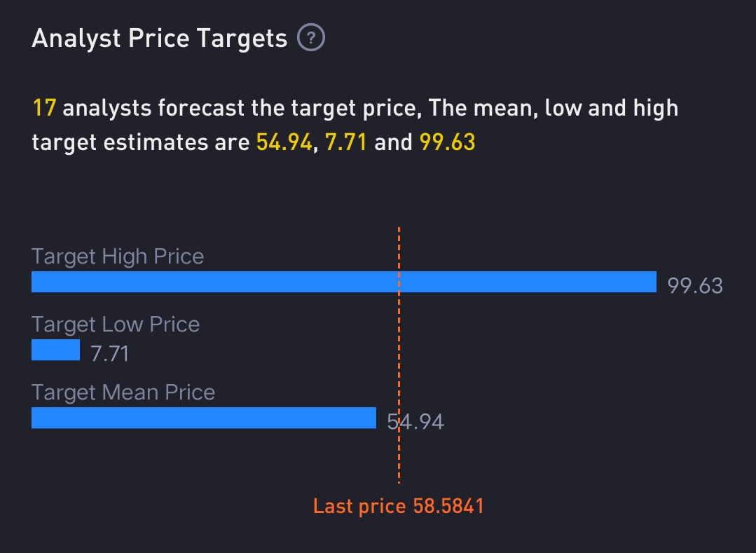
Task: Click the Analyst Price Targets heading
Action: point(160,39)
